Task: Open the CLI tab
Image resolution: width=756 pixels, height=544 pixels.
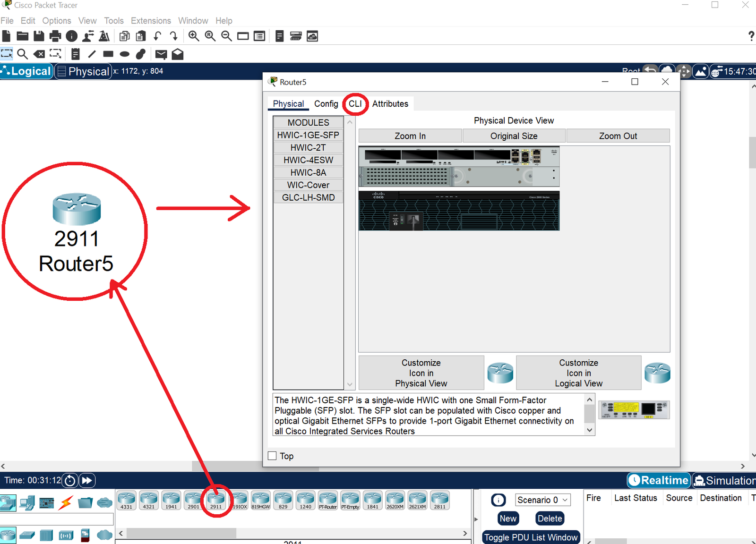Action: 355,104
